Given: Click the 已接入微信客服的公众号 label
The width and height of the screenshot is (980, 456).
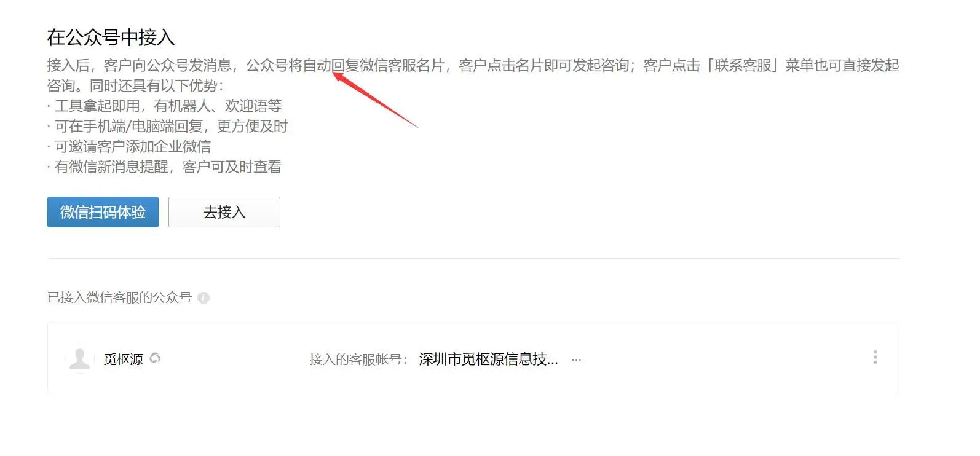Looking at the screenshot, I should 119,298.
